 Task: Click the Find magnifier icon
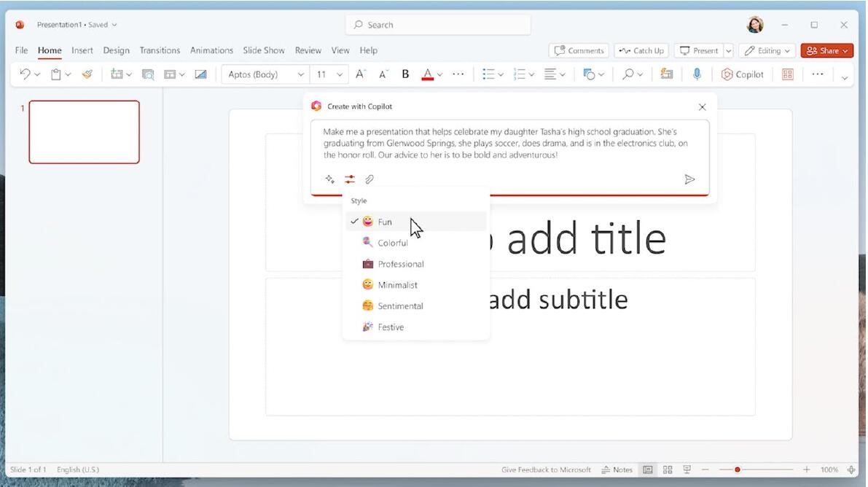627,74
